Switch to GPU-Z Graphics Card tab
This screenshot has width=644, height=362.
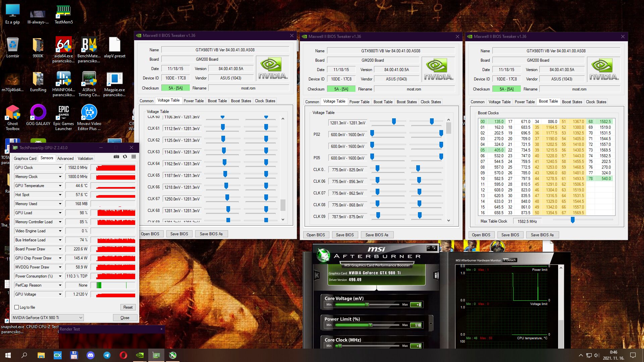click(25, 159)
